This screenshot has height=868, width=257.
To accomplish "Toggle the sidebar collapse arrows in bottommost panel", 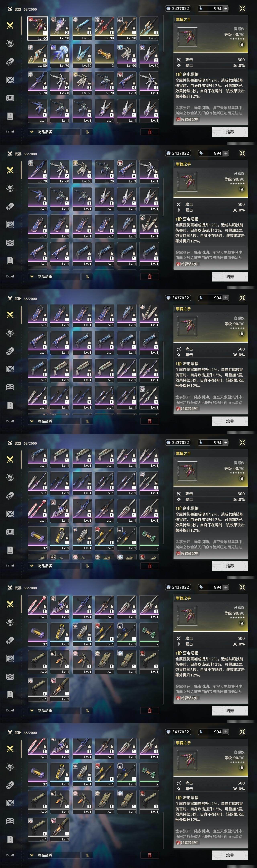I will pos(10,855).
